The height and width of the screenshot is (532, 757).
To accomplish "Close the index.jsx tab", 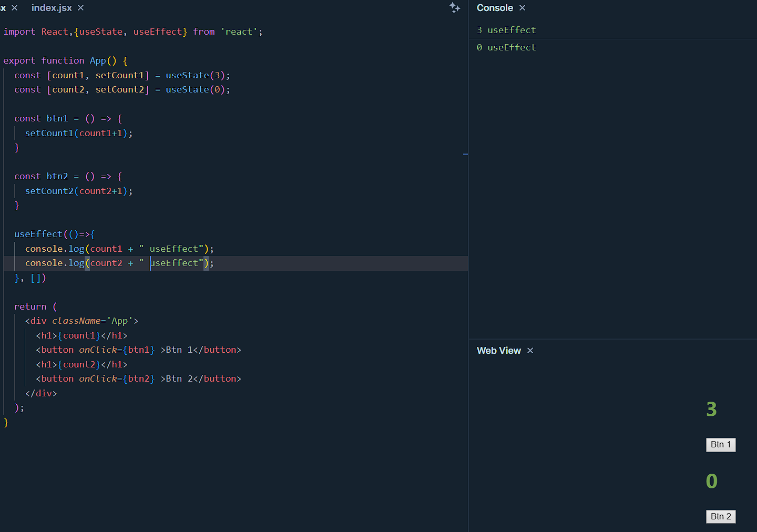I will point(80,8).
